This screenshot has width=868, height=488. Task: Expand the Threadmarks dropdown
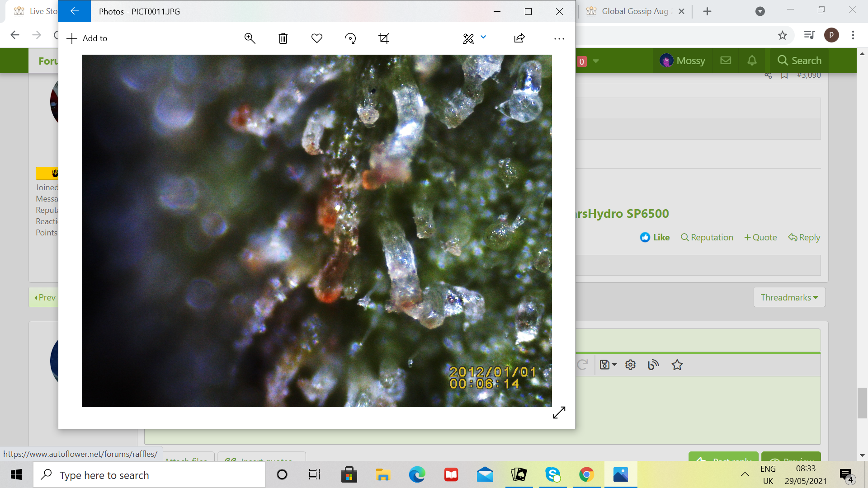pyautogui.click(x=789, y=297)
